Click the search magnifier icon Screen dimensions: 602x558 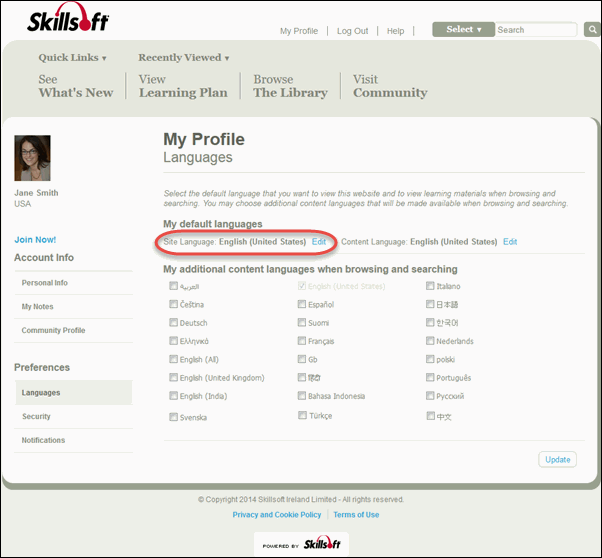(x=591, y=30)
